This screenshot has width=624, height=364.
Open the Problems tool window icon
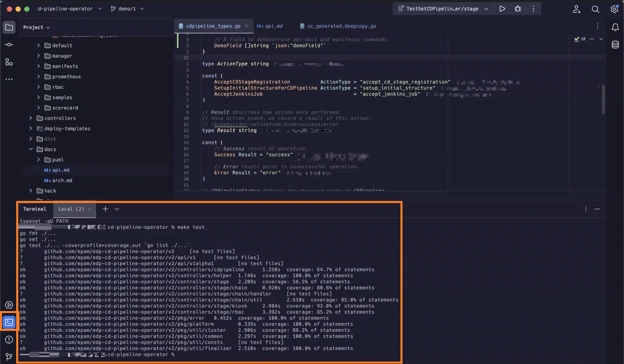coord(9,340)
